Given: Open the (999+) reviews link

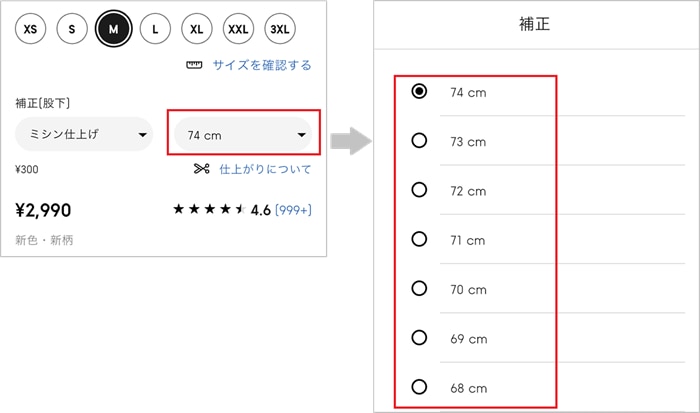Looking at the screenshot, I should [x=293, y=209].
